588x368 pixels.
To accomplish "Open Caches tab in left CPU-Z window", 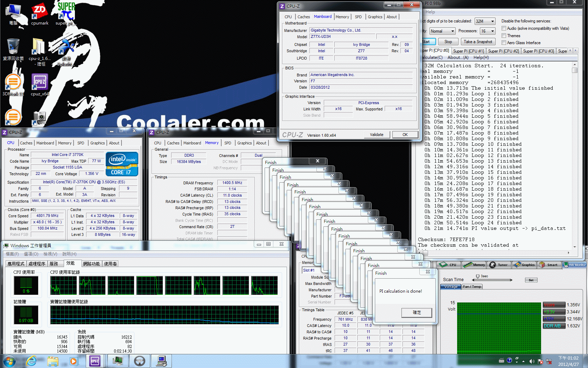I will (26, 143).
